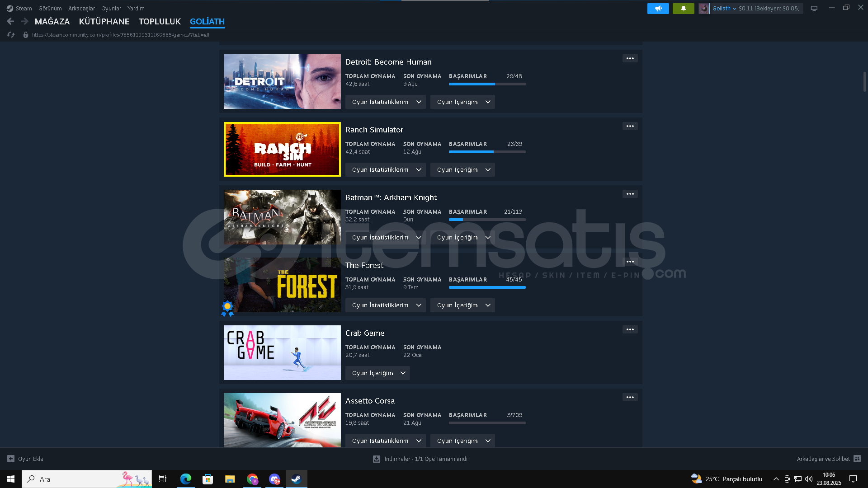868x488 pixels.
Task: Click the Steam logo menu icon
Action: click(9, 8)
